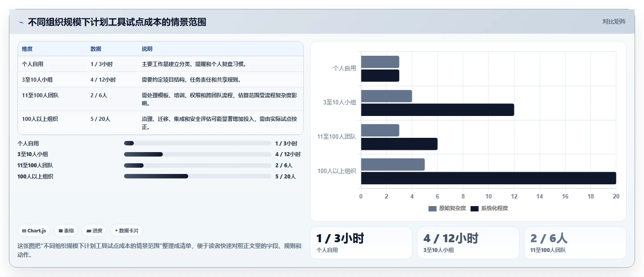Click the caption paragraph starting 这张图把

point(159,251)
